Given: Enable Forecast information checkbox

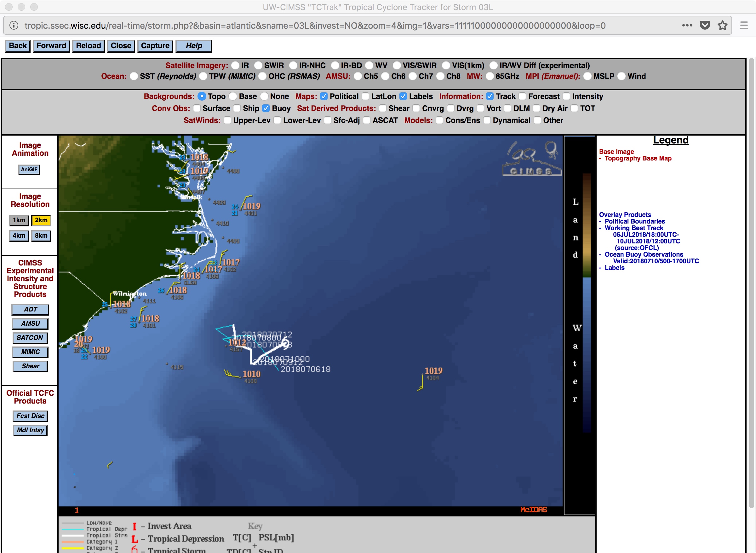Looking at the screenshot, I should click(522, 96).
